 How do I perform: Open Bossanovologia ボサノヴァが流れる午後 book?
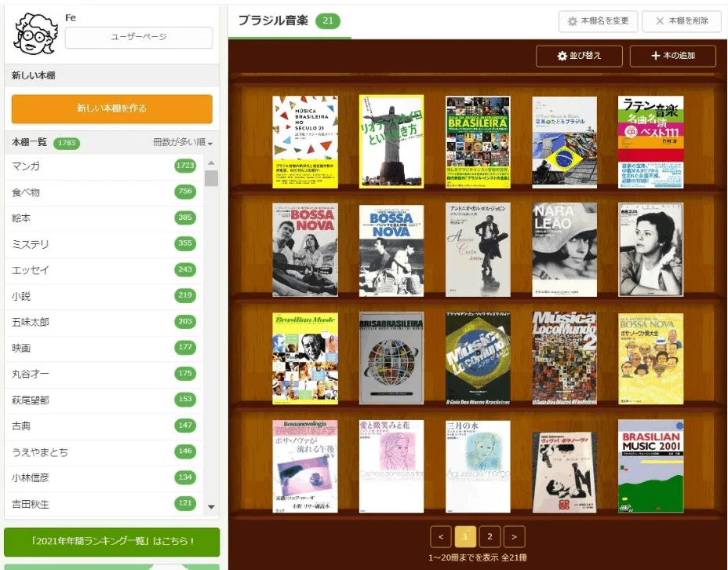[x=305, y=466]
